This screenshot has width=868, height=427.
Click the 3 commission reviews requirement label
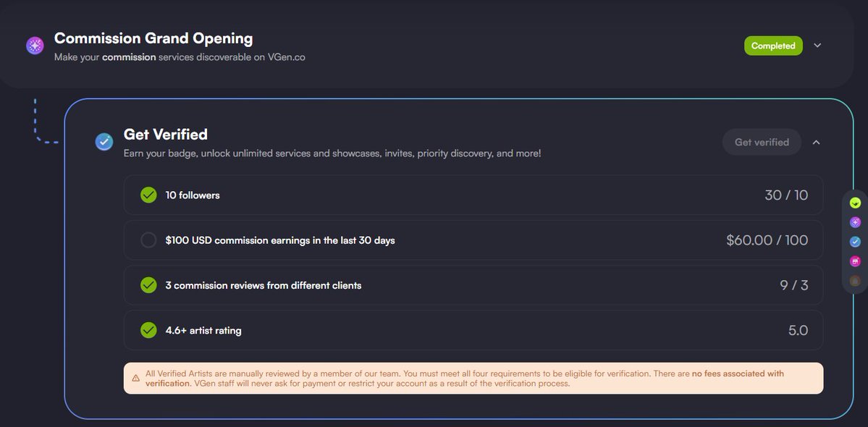(x=264, y=285)
